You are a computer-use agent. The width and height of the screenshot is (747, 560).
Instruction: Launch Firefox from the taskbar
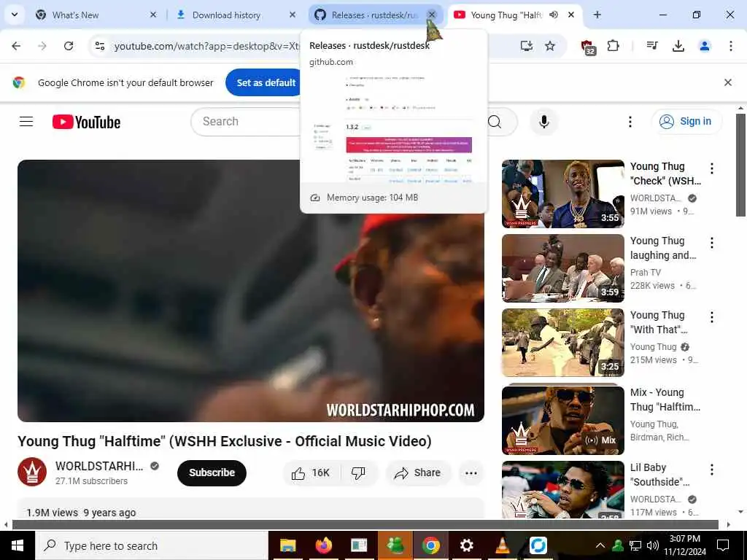(323, 545)
